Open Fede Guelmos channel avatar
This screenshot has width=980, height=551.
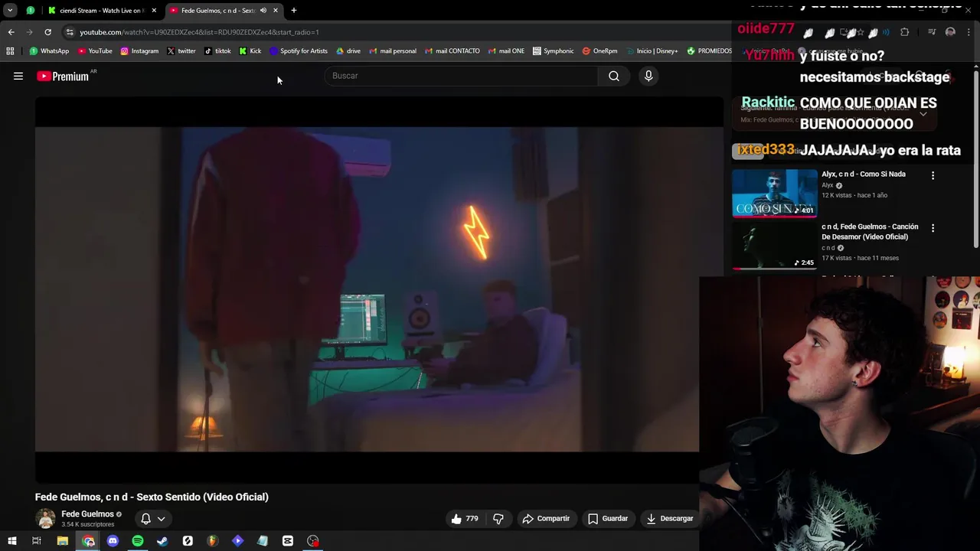click(x=46, y=518)
